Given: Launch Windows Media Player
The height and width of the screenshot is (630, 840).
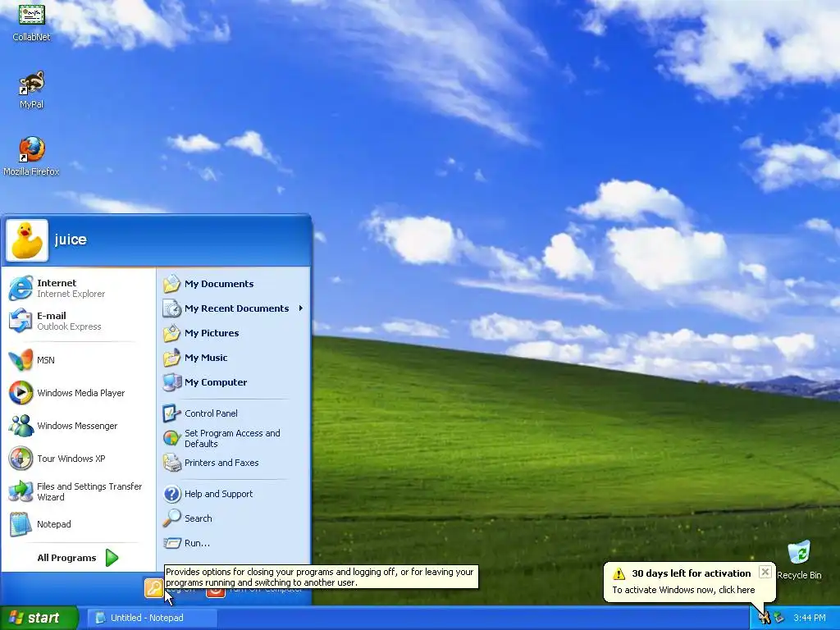Looking at the screenshot, I should (x=79, y=393).
